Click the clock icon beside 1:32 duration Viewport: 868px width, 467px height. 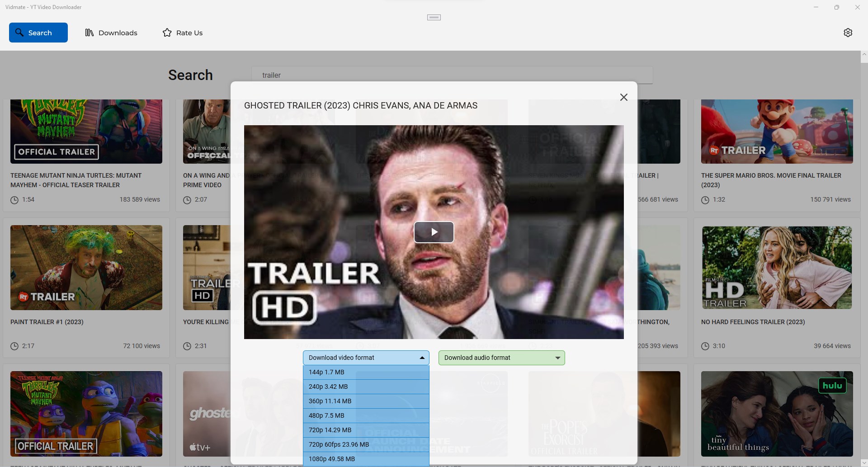pos(705,200)
